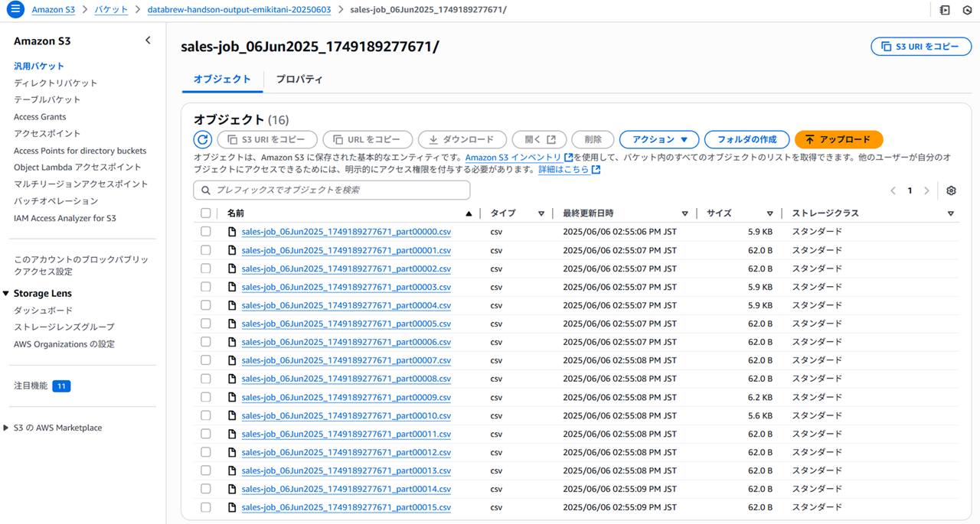Select the checkbox for part00006.csv
980x524 pixels.
(x=205, y=342)
